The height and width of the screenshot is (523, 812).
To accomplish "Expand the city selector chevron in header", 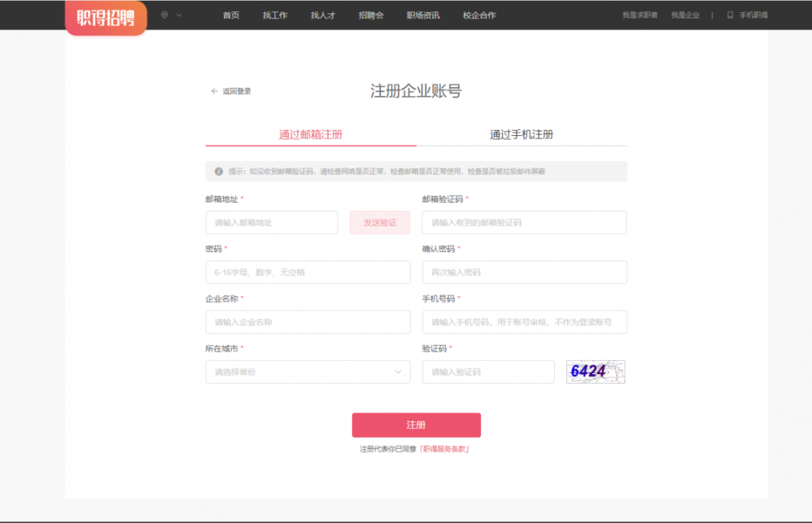I will [x=179, y=15].
